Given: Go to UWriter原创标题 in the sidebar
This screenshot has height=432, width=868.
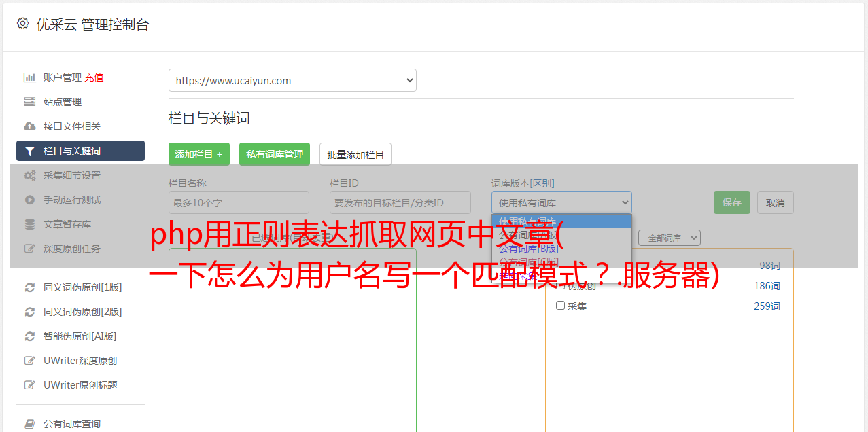Looking at the screenshot, I should (80, 385).
